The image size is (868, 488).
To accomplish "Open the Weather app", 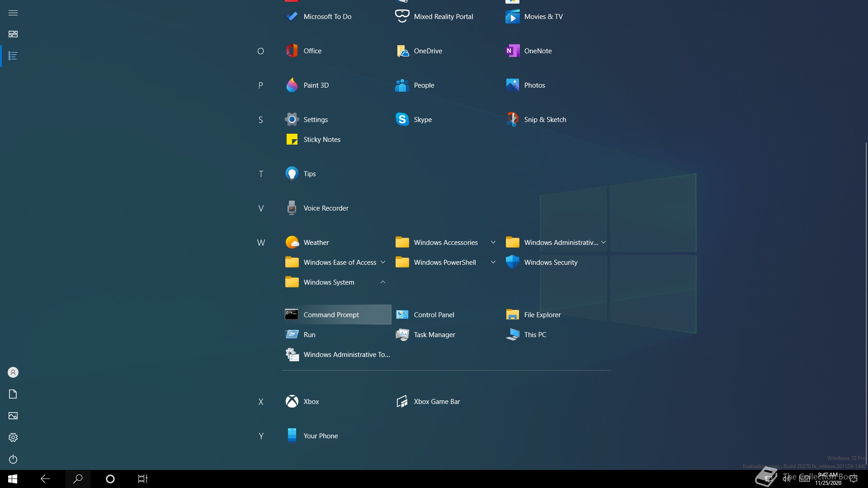I will (336, 243).
